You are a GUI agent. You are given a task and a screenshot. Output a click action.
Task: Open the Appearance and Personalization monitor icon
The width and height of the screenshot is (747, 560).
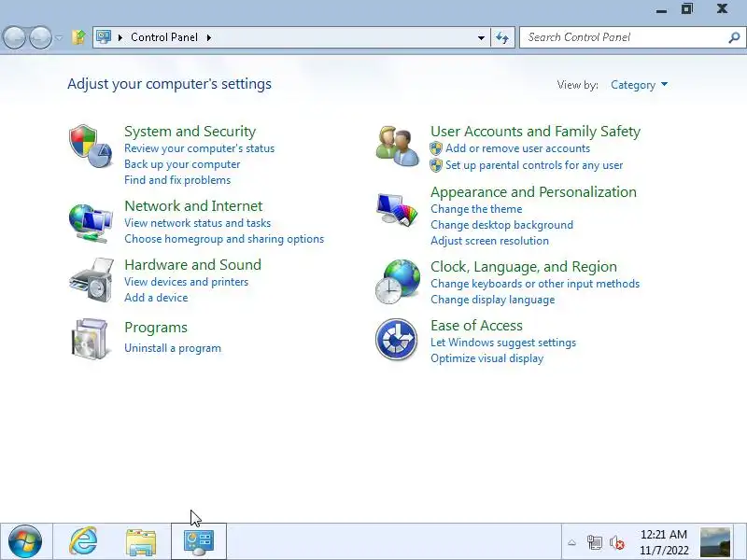tap(396, 209)
